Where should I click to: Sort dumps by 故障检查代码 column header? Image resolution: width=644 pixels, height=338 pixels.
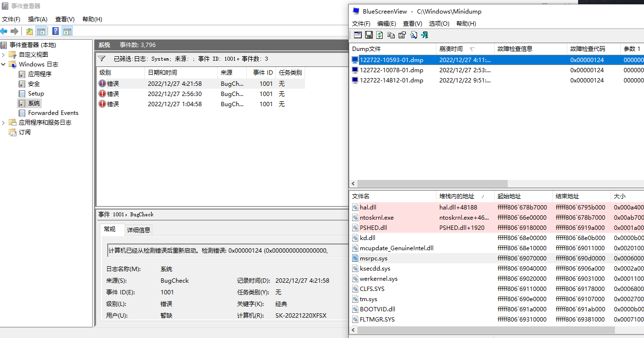(x=594, y=49)
